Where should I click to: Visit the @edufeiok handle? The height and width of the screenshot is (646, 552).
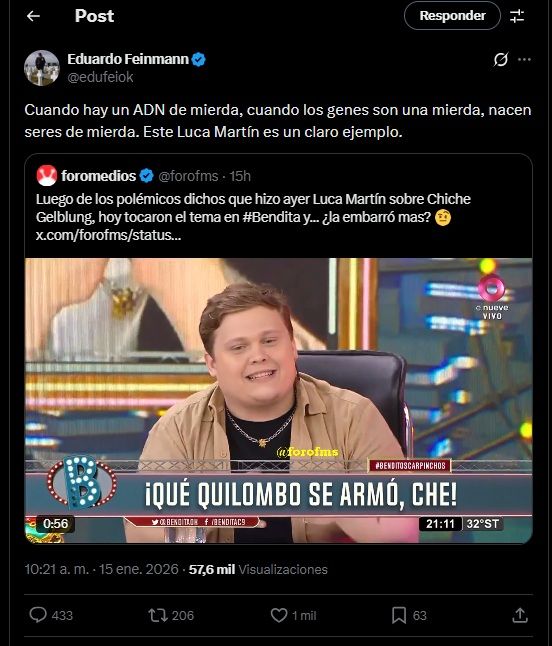[x=100, y=77]
